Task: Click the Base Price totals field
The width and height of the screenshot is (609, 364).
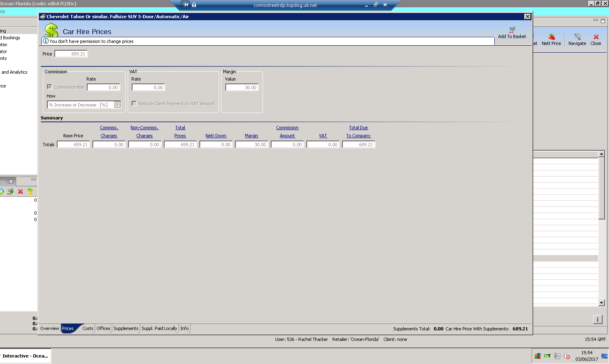Action: pyautogui.click(x=73, y=145)
